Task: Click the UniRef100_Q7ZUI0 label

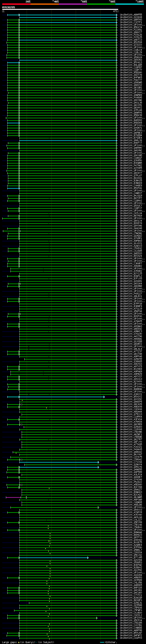Action: coord(131,45)
